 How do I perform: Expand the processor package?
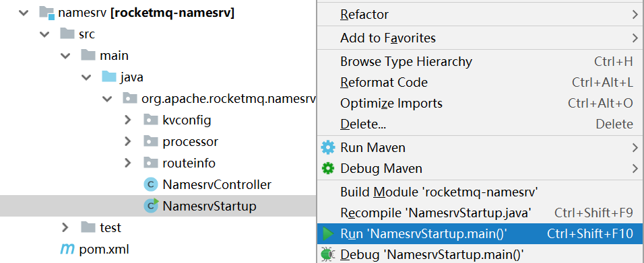click(128, 141)
